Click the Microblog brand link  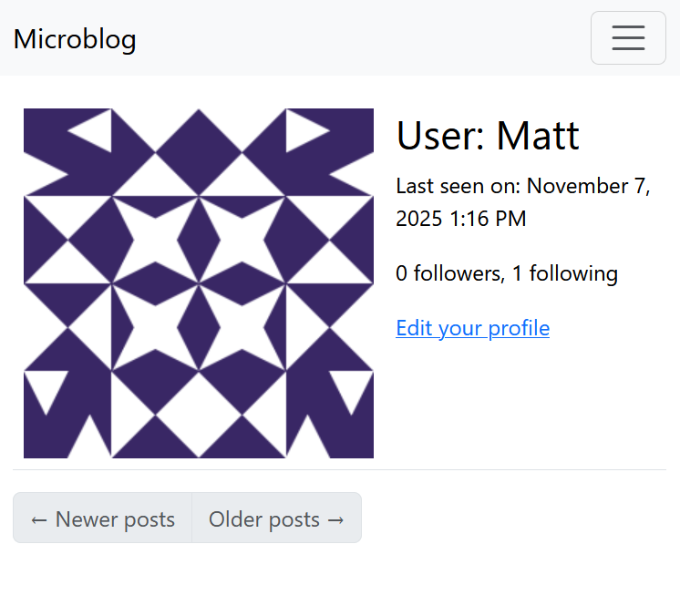[75, 39]
